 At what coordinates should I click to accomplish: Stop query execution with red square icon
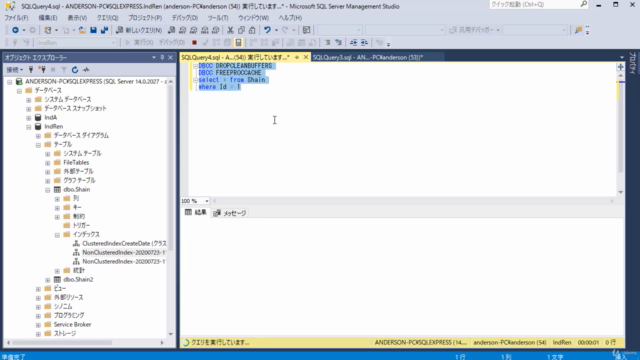pos(194,42)
